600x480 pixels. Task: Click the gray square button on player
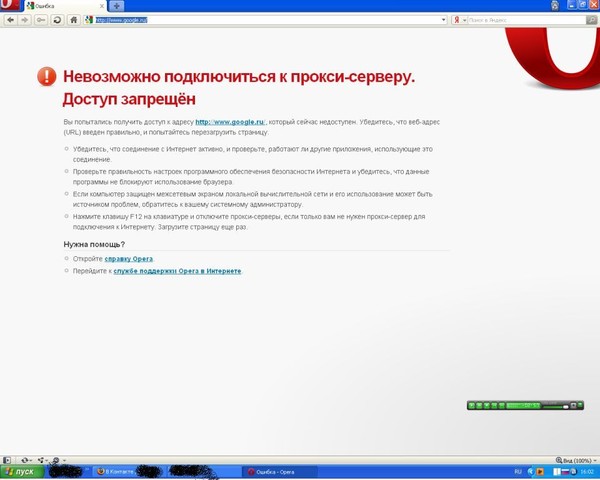[x=573, y=405]
